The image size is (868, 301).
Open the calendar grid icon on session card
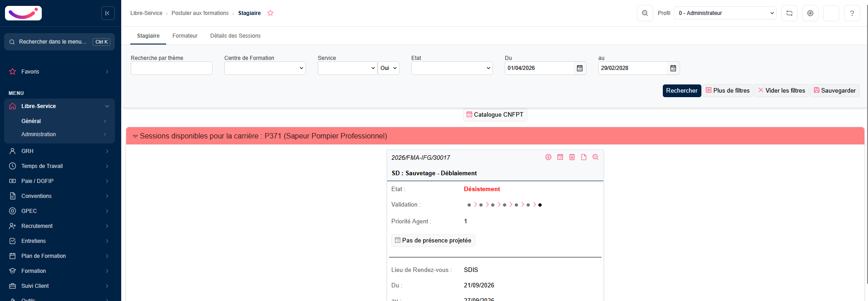(560, 157)
